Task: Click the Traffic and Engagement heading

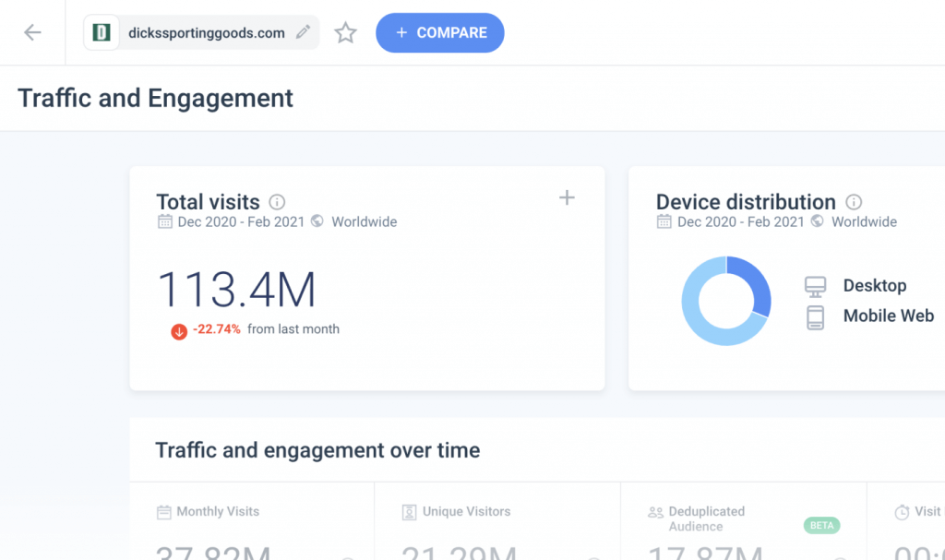Action: (x=155, y=98)
